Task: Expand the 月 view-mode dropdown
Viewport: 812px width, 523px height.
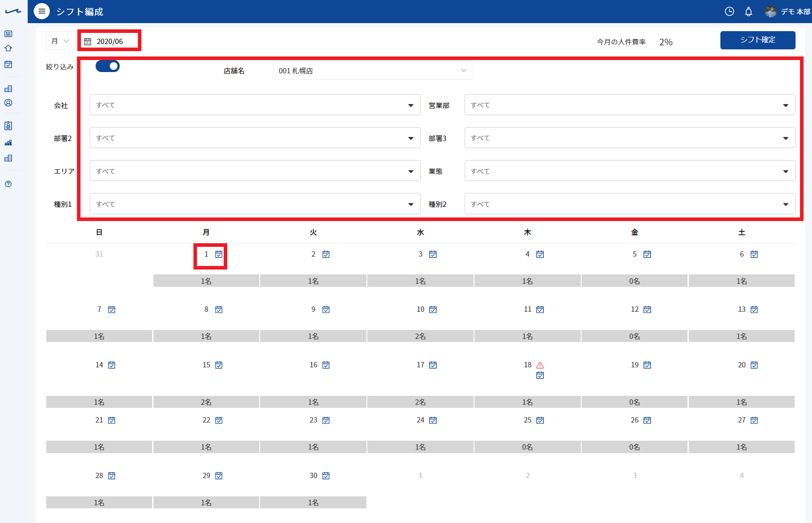Action: [60, 41]
